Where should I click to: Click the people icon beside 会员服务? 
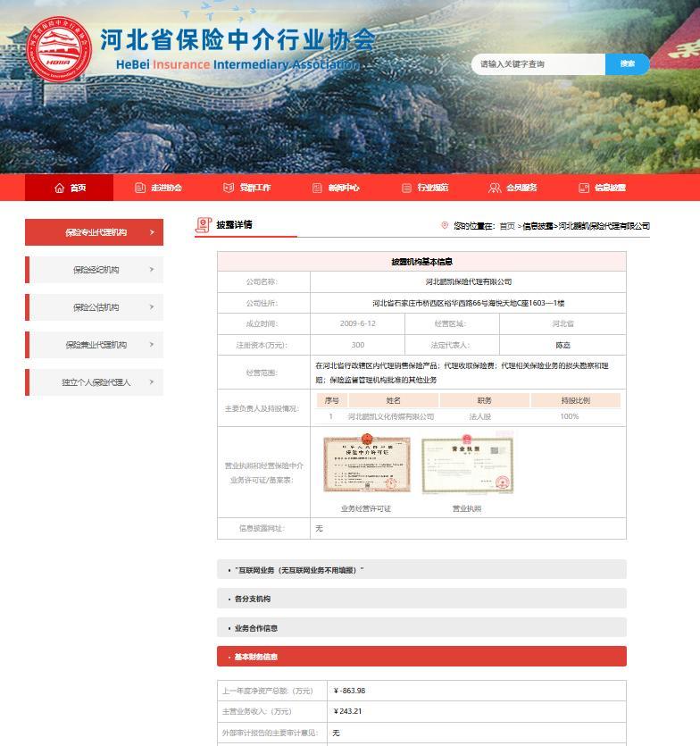pos(495,188)
